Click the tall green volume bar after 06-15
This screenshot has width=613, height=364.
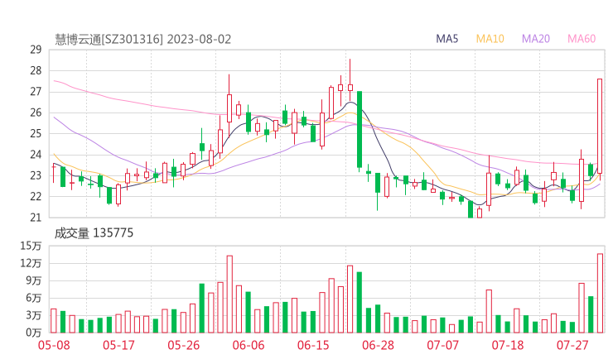click(360, 302)
